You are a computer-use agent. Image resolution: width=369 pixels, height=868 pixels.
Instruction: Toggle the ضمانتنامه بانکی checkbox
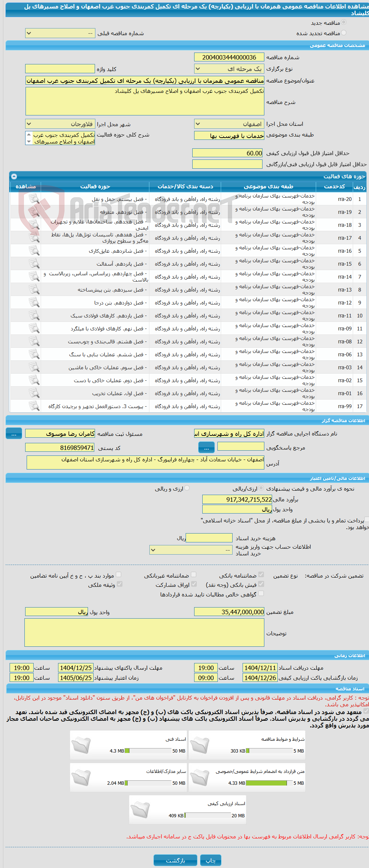pos(261,575)
